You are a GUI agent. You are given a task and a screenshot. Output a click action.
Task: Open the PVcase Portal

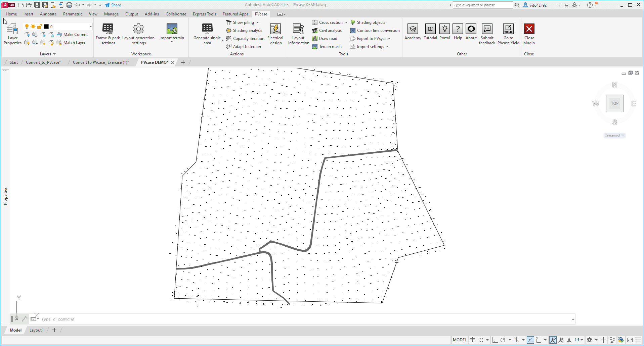tap(444, 32)
